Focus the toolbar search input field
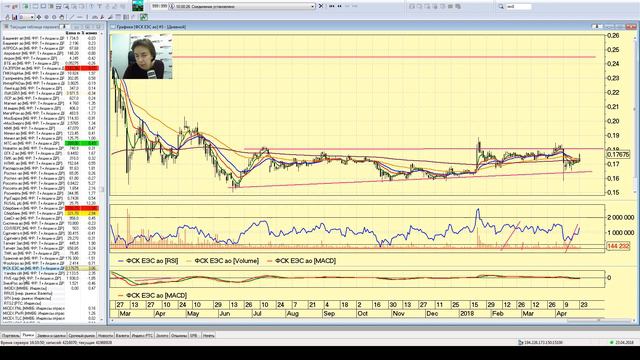 click(519, 7)
